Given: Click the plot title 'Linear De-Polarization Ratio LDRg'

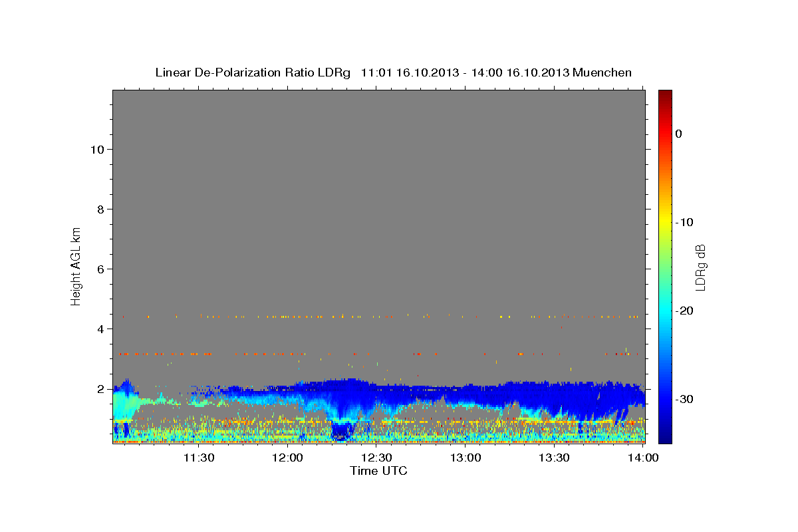Looking at the screenshot, I should pos(252,72).
